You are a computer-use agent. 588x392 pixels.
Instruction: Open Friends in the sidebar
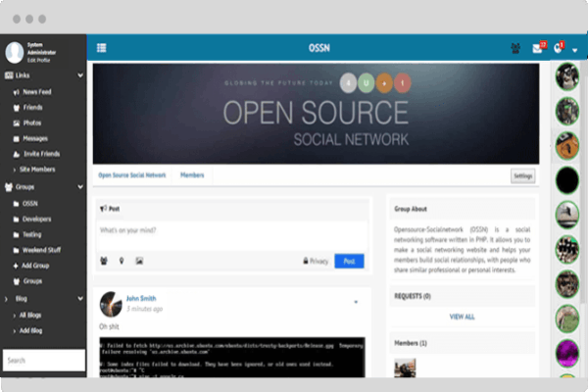[32, 107]
